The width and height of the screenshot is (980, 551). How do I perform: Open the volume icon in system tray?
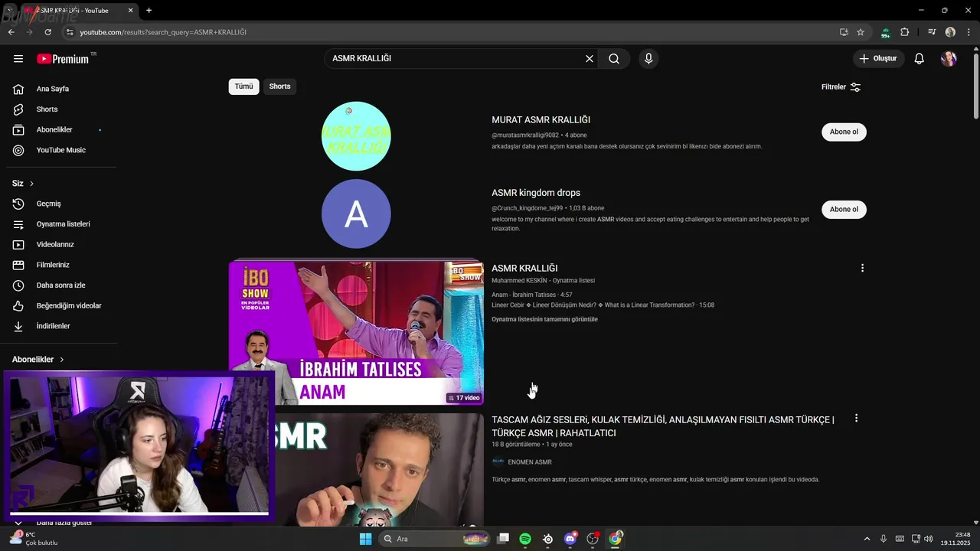click(928, 539)
